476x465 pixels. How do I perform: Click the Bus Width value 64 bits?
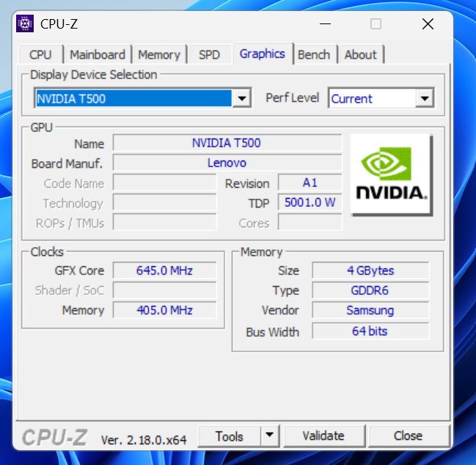(370, 331)
